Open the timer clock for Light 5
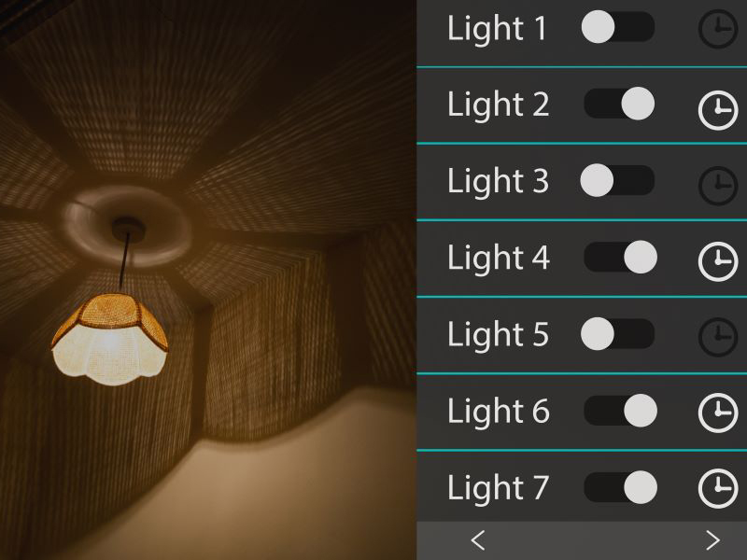Viewport: 747px width, 560px height. click(718, 337)
